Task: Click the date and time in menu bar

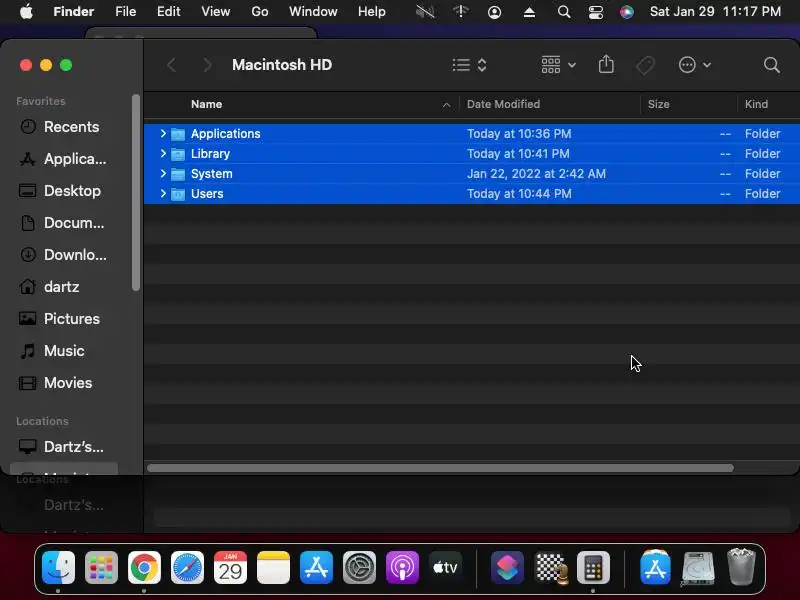Action: (x=715, y=11)
